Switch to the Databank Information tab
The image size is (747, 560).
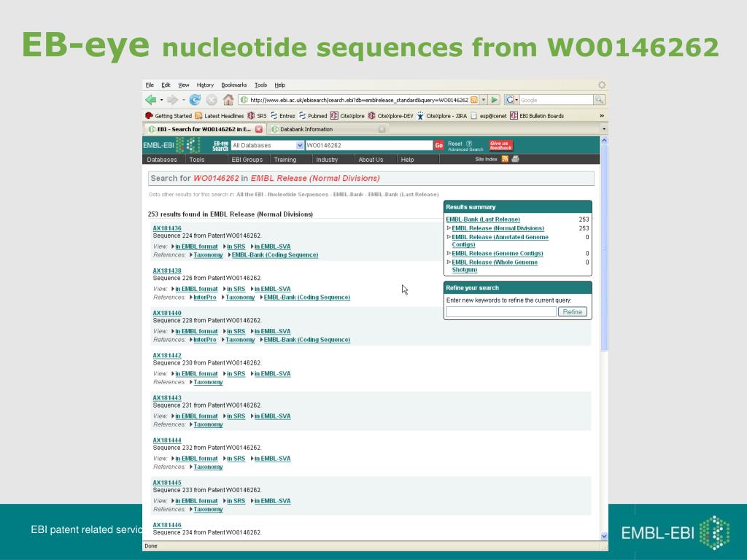click(x=328, y=129)
